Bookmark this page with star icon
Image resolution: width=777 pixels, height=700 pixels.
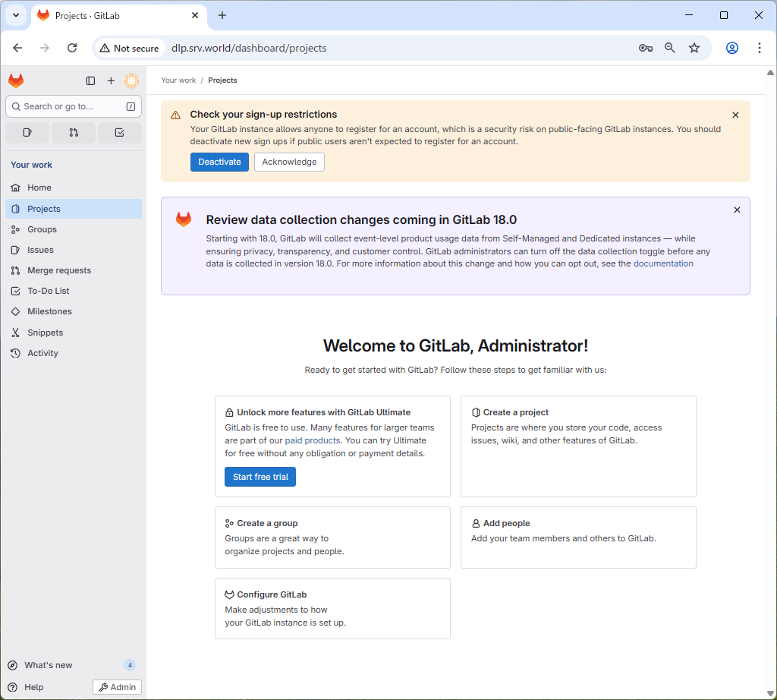click(x=694, y=48)
